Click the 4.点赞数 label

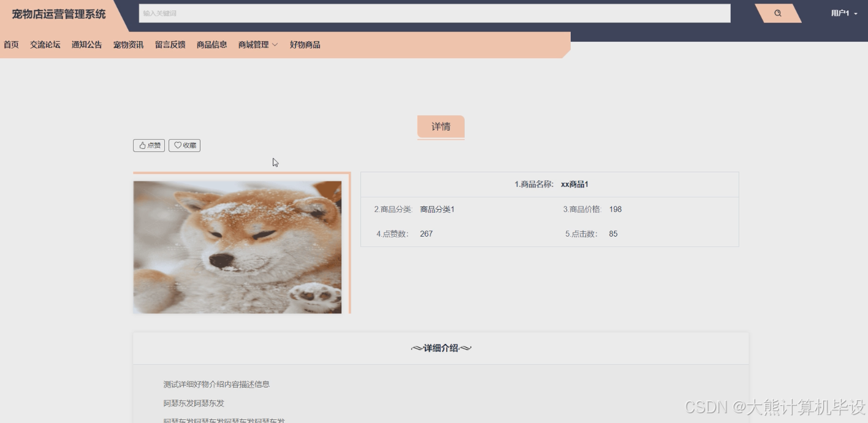(x=393, y=234)
